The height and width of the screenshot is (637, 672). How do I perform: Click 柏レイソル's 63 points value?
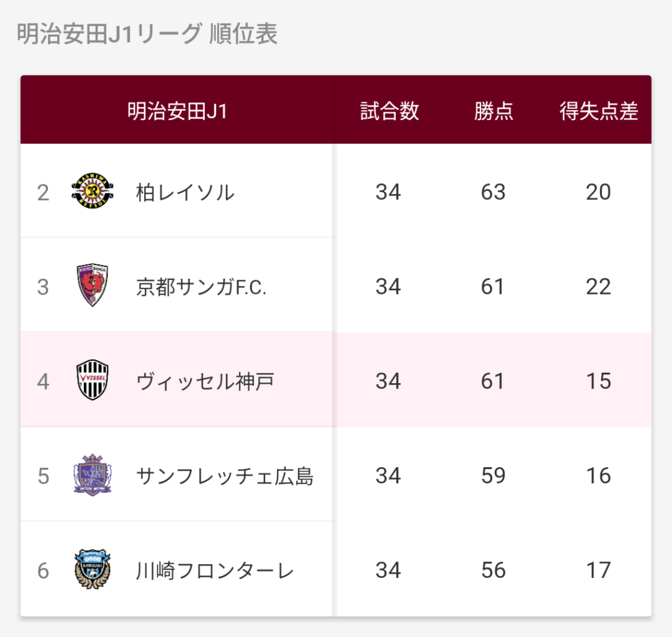pos(493,192)
